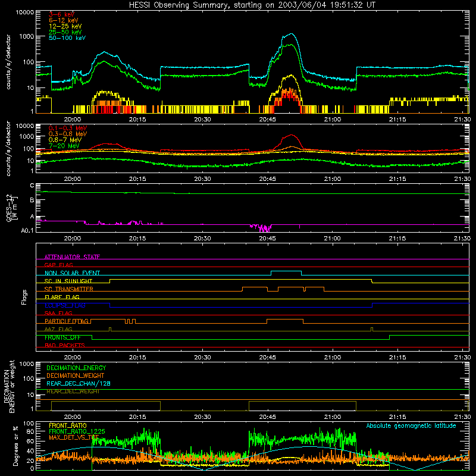The height and width of the screenshot is (476, 476).
Task: Click the AAZ_FLAG spike near 21:09
Action: click(x=372, y=330)
